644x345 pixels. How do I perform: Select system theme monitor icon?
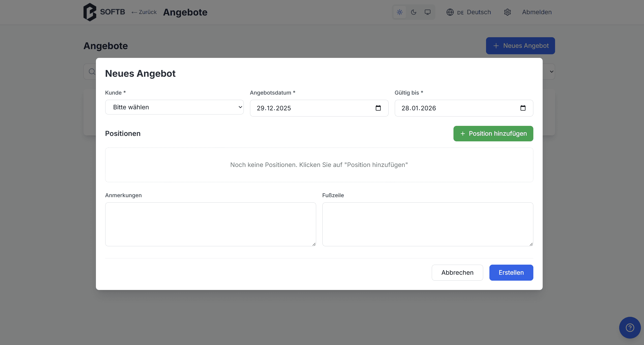pyautogui.click(x=427, y=12)
